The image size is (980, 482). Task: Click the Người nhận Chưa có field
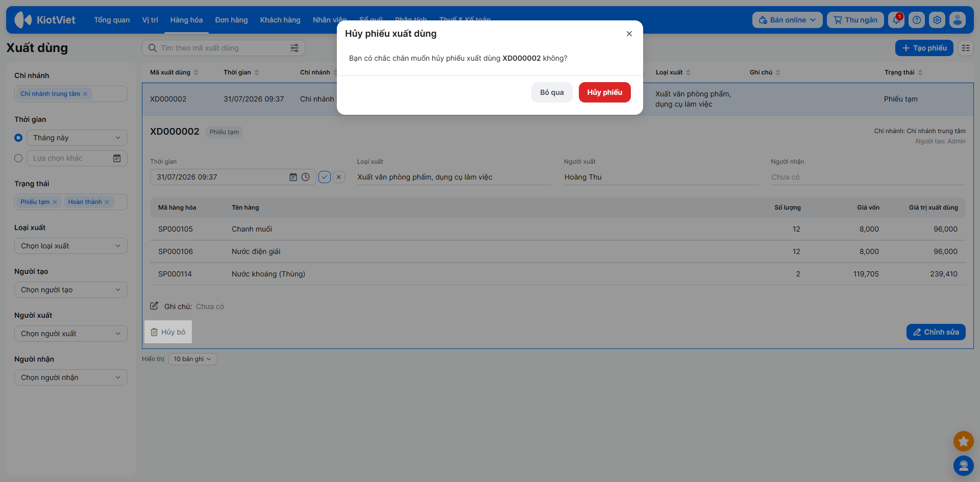[x=868, y=177]
